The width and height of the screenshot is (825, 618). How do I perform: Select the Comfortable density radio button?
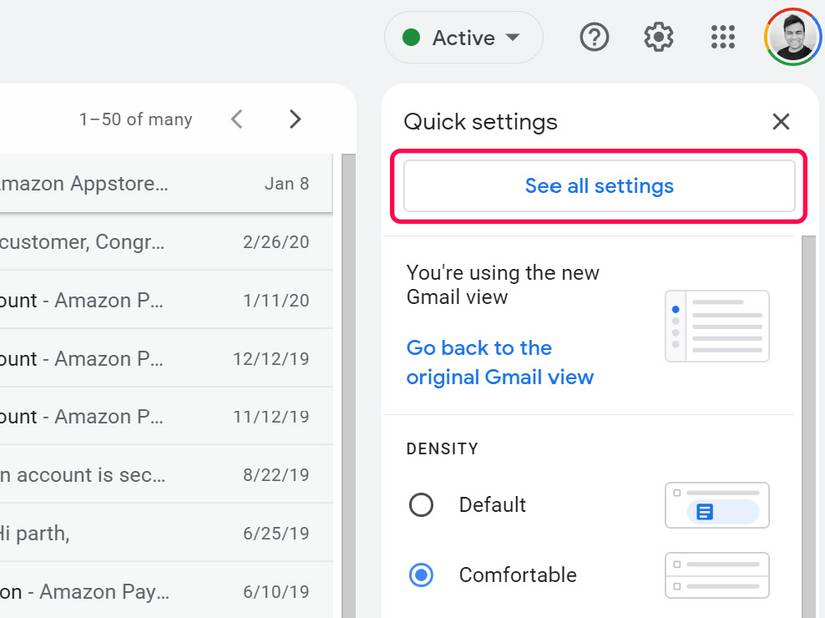pos(421,575)
